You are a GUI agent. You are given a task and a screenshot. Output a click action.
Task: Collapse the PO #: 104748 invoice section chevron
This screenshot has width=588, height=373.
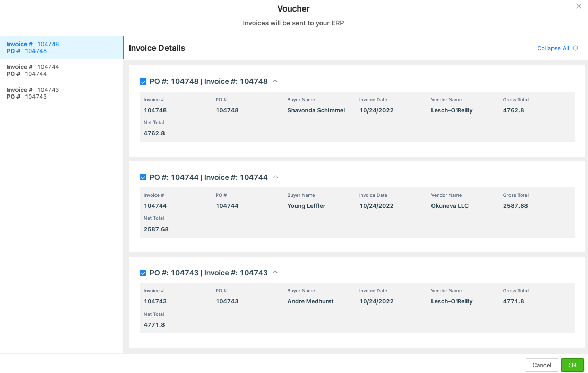coord(275,81)
